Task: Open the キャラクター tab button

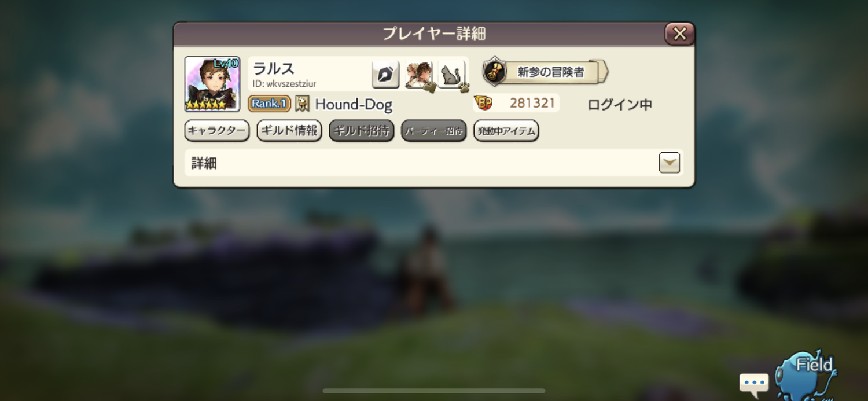Action: click(217, 131)
